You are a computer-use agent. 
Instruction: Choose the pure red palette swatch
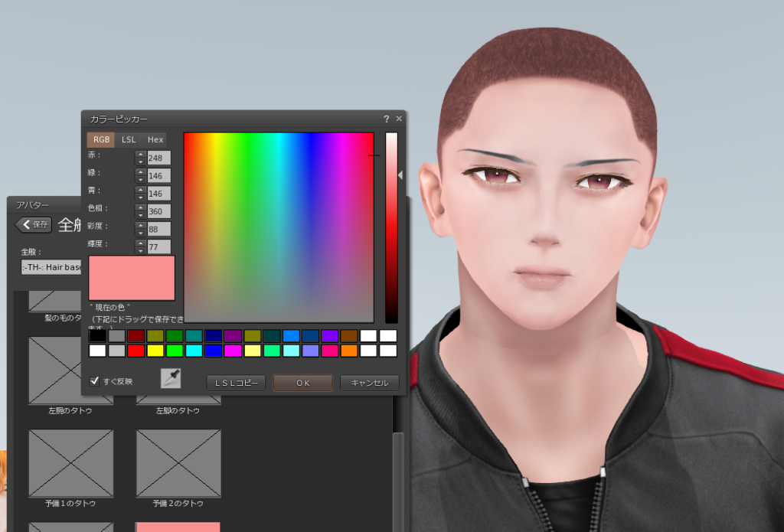click(136, 351)
